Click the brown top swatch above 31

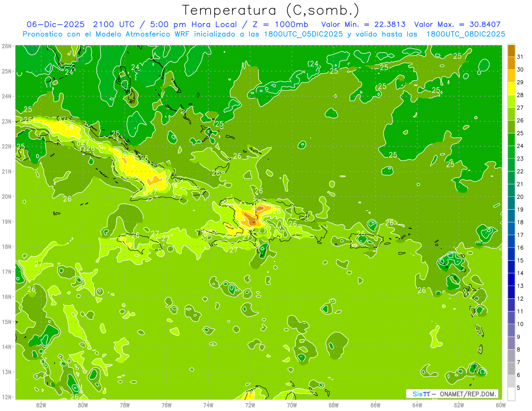click(x=511, y=51)
